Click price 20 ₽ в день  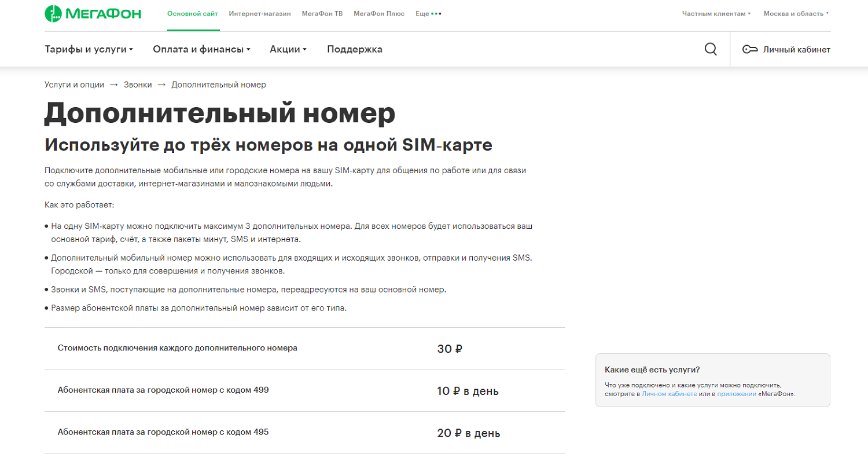click(x=469, y=433)
